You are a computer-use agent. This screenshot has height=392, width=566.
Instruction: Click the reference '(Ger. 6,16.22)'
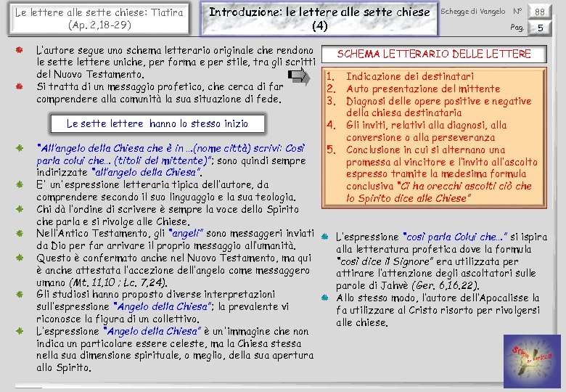pos(446,285)
